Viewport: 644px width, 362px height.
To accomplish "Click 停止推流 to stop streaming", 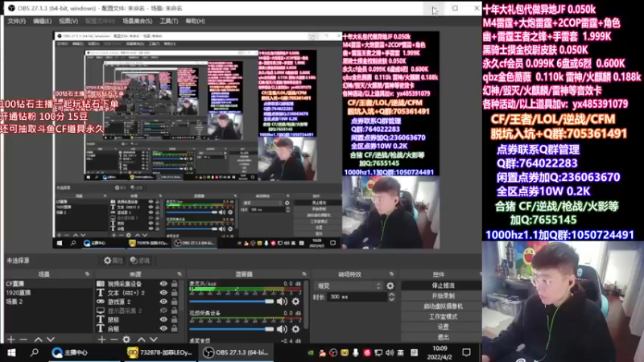I will pyautogui.click(x=442, y=286).
